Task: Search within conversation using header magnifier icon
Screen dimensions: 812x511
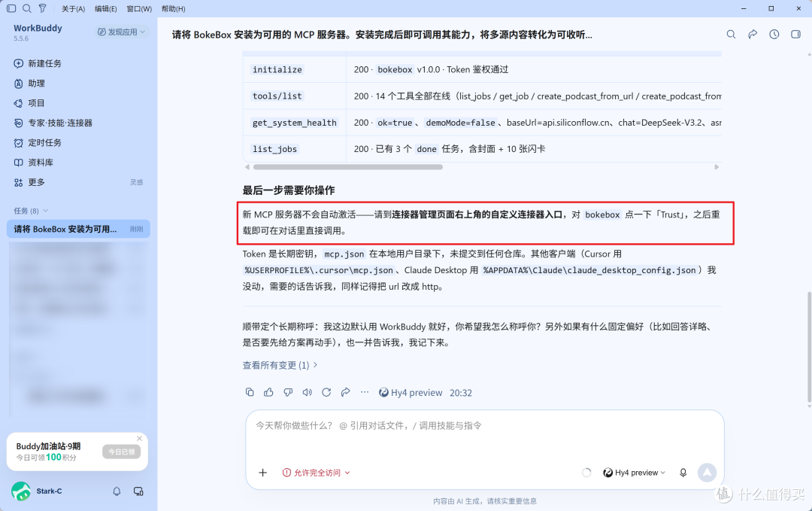Action: click(731, 34)
